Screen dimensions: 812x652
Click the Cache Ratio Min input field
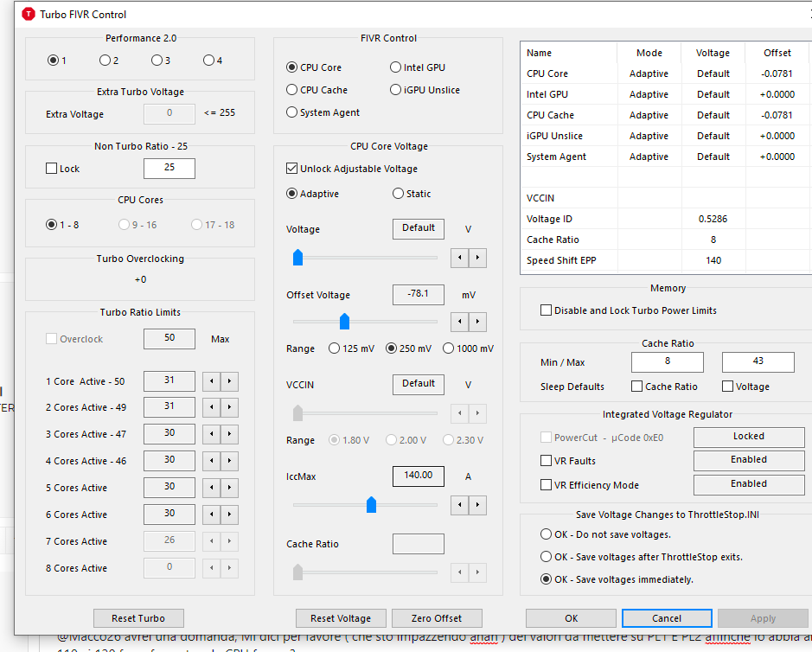[668, 361]
